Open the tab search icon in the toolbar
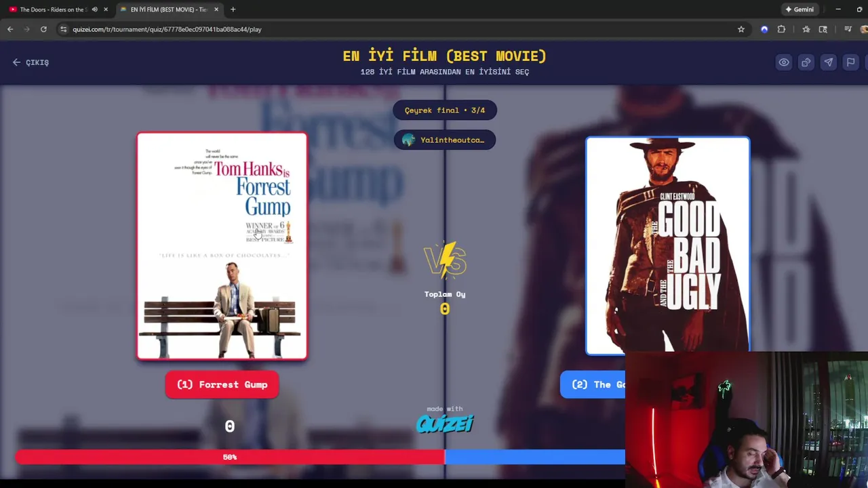This screenshot has height=488, width=868. click(x=823, y=29)
